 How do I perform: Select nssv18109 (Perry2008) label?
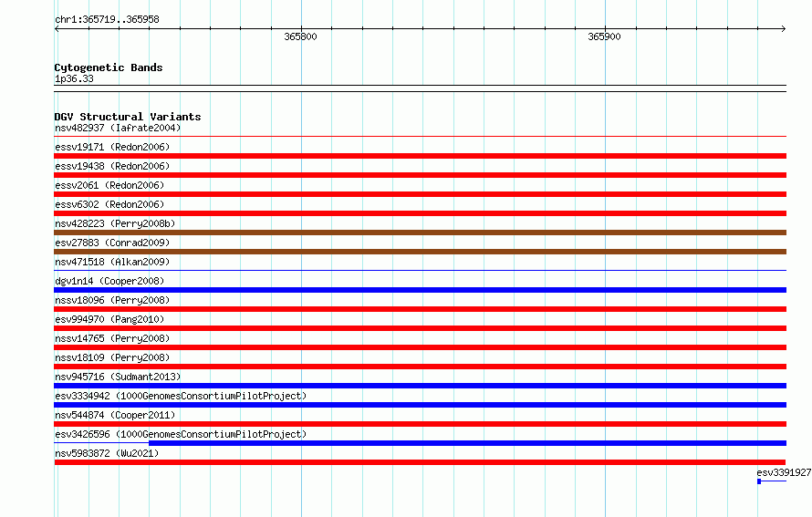[112, 357]
